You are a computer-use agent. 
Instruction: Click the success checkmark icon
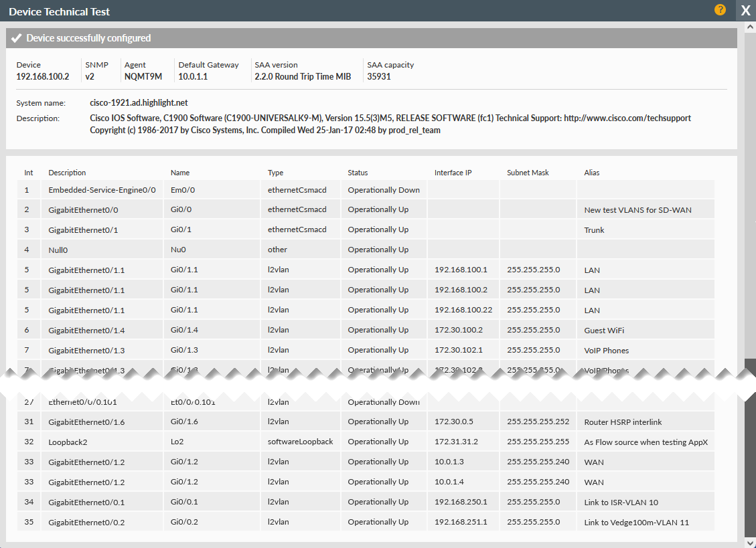point(17,38)
